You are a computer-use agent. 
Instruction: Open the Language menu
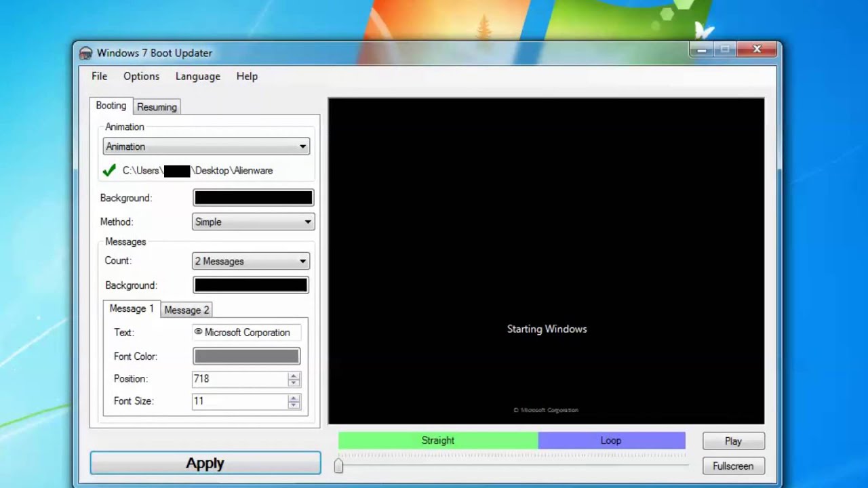197,77
